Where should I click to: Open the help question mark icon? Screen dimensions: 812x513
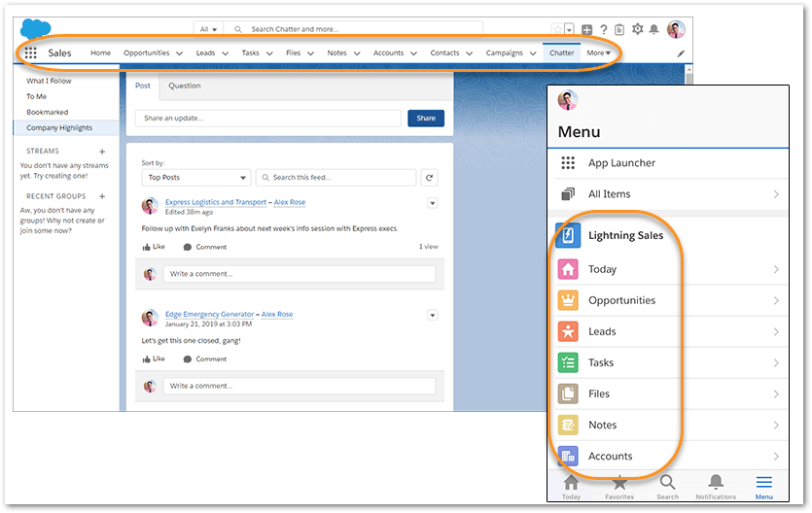click(x=603, y=29)
